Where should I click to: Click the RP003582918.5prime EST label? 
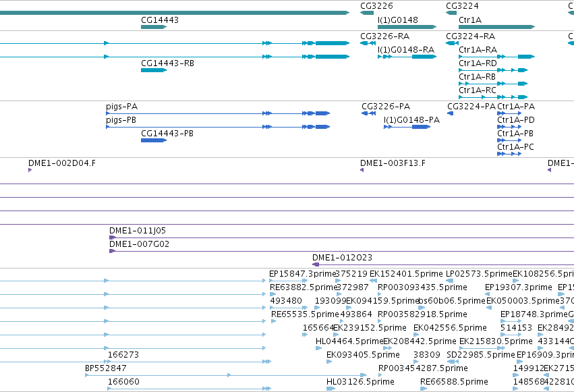tap(422, 314)
